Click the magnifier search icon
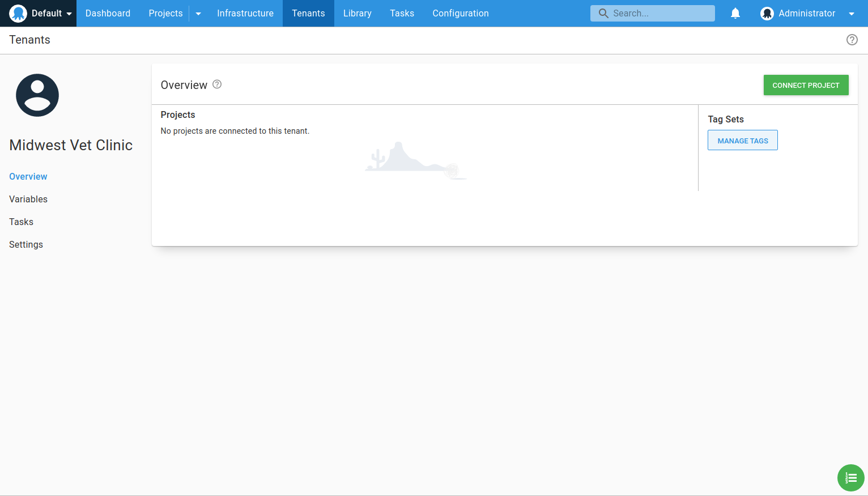 pos(603,13)
